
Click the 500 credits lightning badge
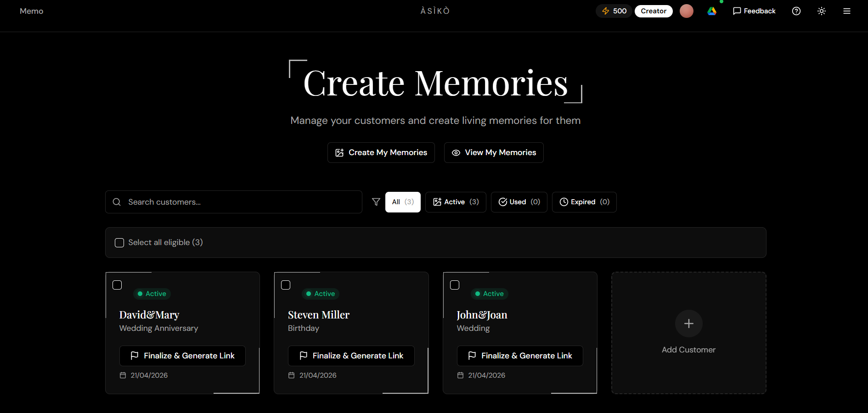(614, 11)
